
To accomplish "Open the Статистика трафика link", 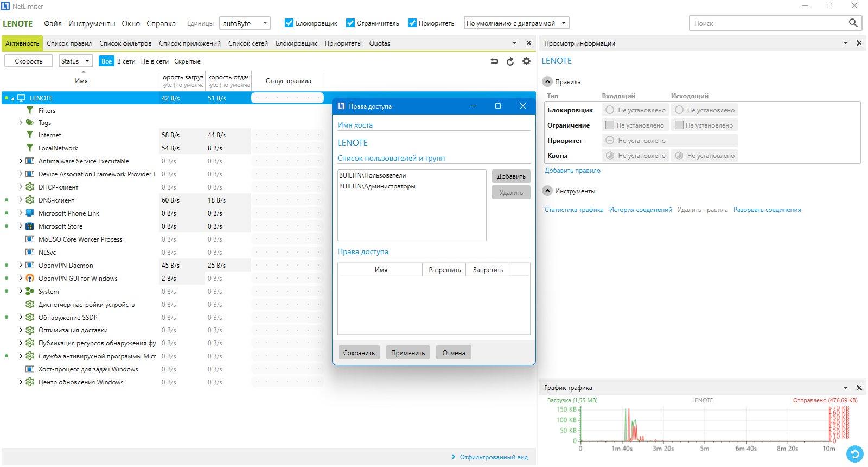I will click(574, 210).
